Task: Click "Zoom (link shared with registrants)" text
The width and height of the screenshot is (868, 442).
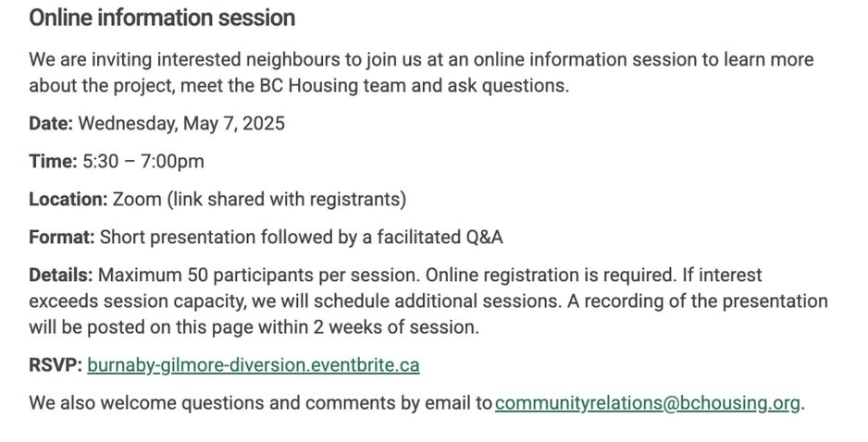Action: pyautogui.click(x=259, y=200)
